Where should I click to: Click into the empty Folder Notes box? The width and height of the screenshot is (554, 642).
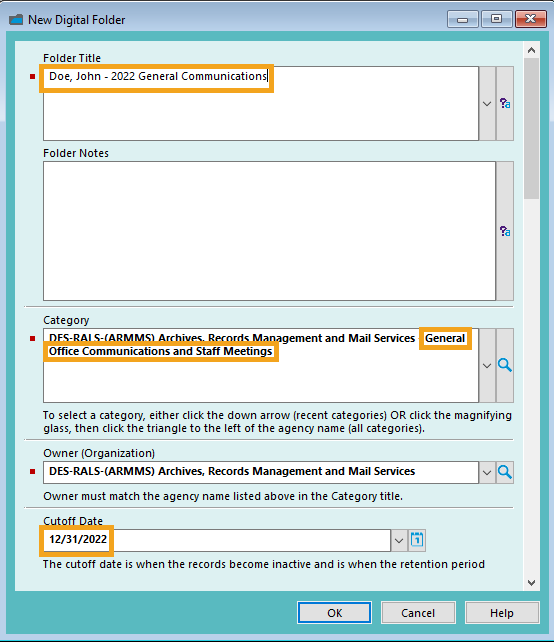(269, 231)
